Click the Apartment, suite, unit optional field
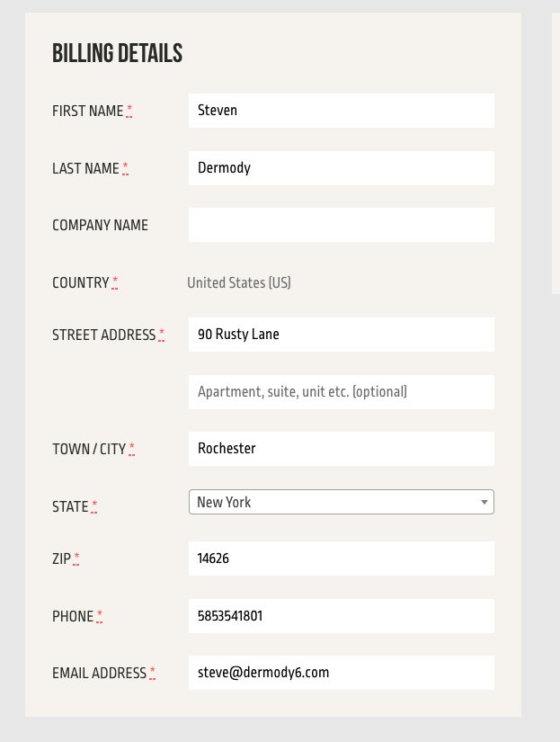 (341, 392)
